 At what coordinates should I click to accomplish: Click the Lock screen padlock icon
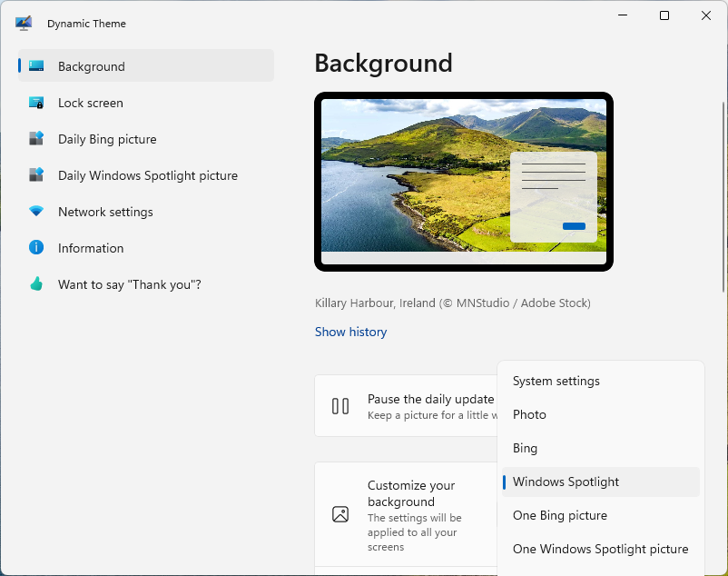pyautogui.click(x=36, y=103)
